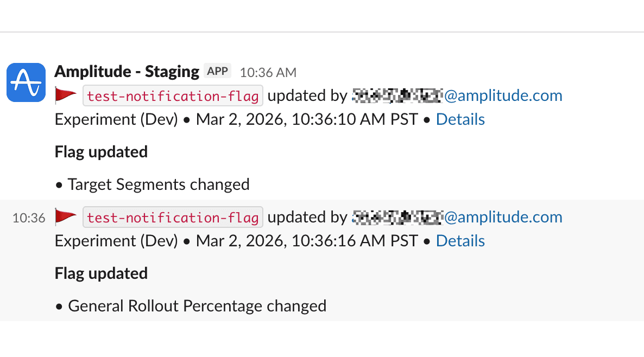Click the red flag emoji in second message
Screen dimensions: 644x357
coord(66,217)
